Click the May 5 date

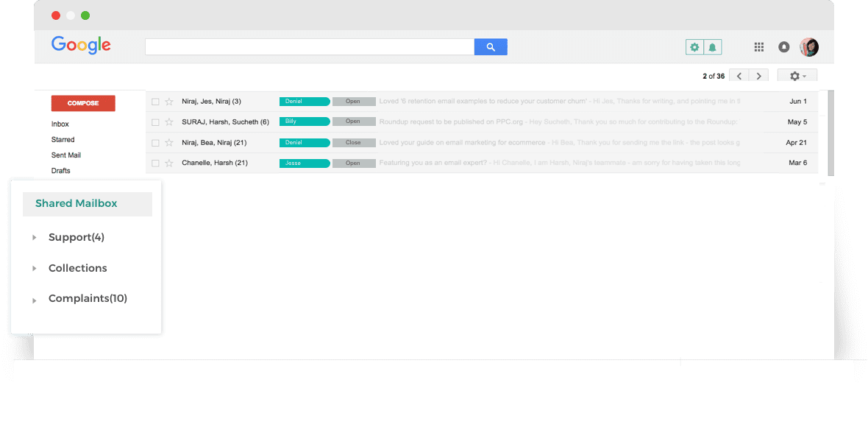[797, 122]
